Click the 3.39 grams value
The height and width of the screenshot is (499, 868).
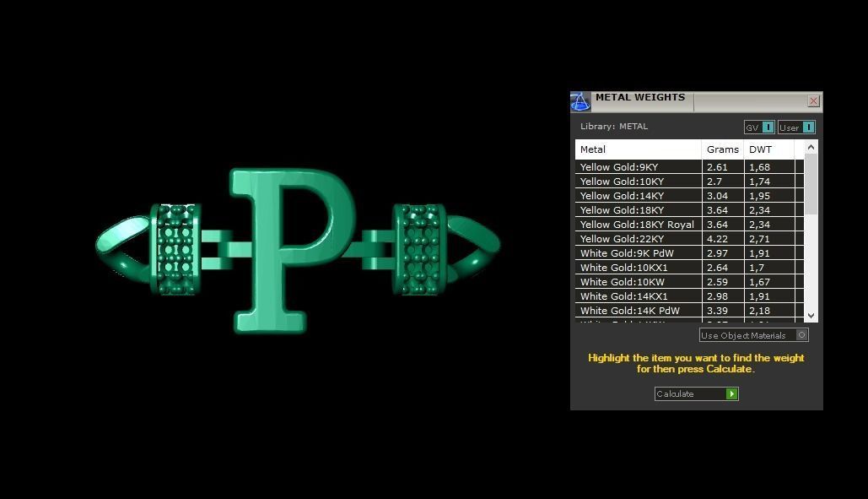[x=717, y=311]
